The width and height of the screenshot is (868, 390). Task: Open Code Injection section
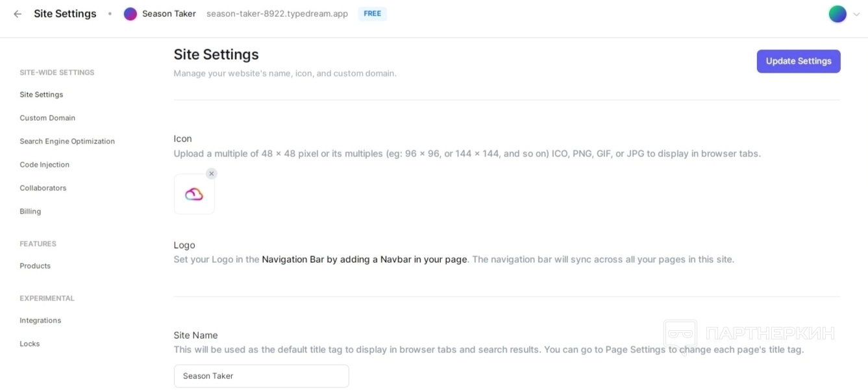click(44, 165)
